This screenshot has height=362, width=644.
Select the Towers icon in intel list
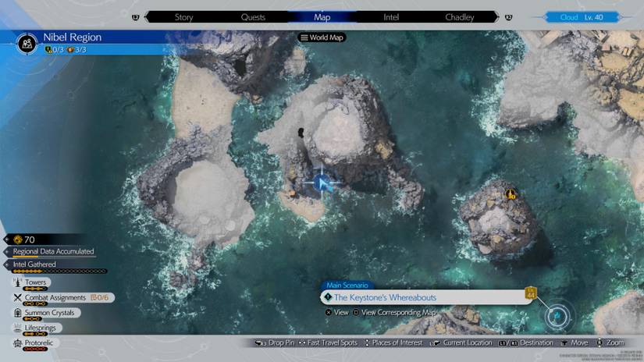17,282
